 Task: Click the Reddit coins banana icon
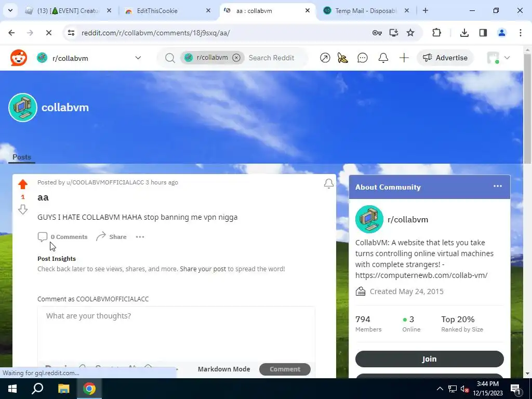[343, 58]
